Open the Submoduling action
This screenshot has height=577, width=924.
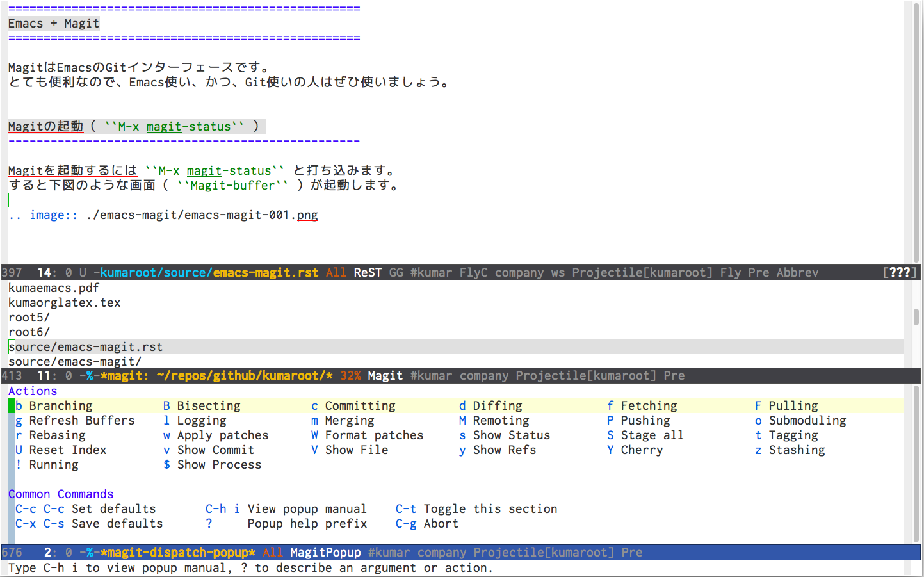[x=800, y=420]
